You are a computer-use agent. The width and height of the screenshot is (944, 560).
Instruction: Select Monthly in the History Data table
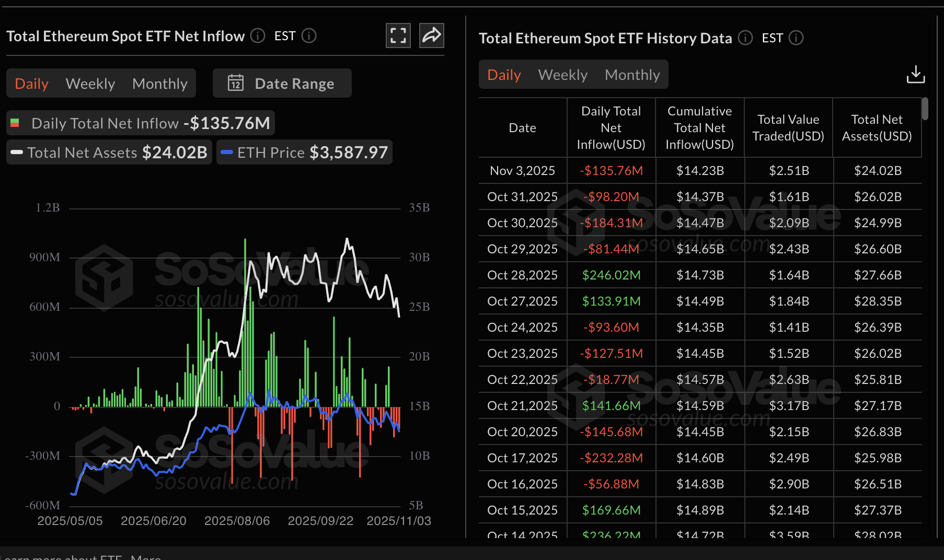click(632, 74)
